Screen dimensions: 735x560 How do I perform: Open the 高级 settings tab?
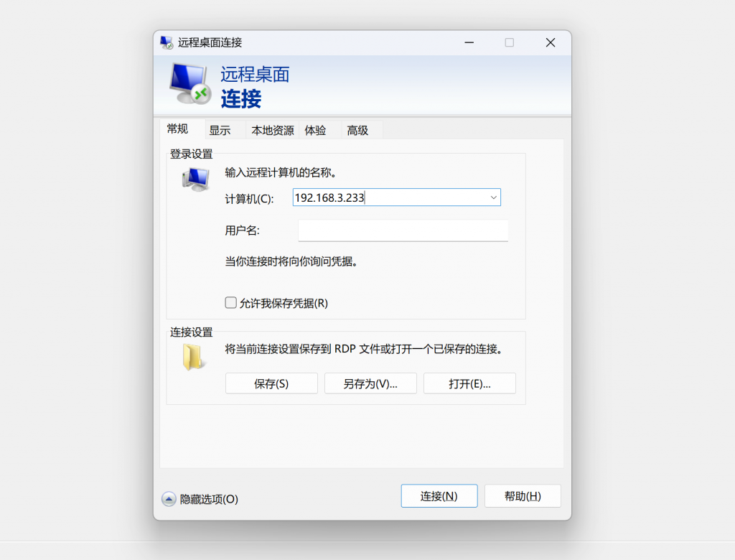[357, 131]
